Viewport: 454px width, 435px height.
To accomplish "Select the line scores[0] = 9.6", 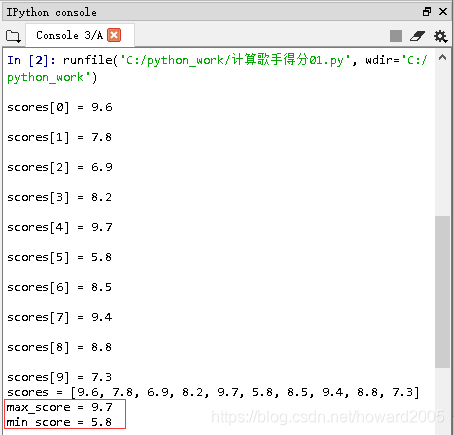I will point(60,108).
